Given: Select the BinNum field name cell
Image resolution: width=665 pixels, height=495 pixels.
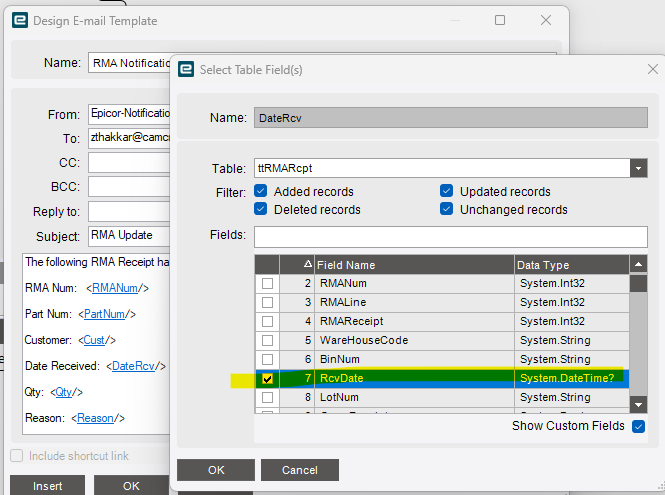Looking at the screenshot, I should click(x=414, y=359).
